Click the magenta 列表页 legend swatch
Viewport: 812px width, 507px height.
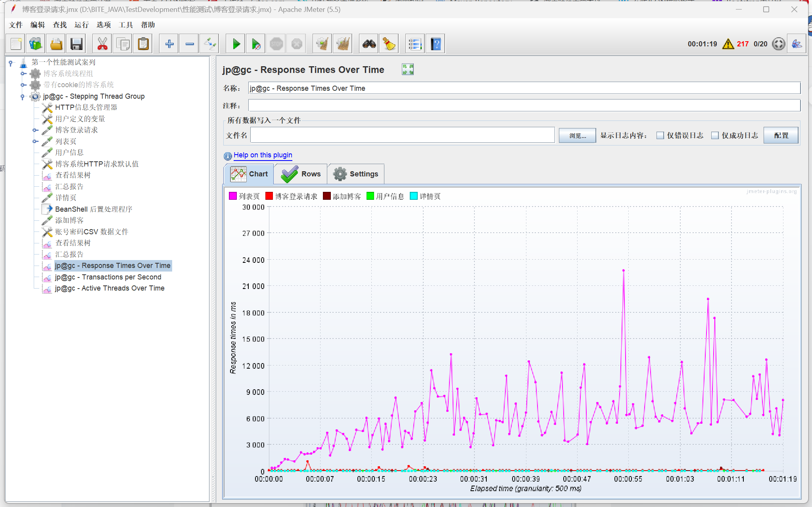(233, 196)
